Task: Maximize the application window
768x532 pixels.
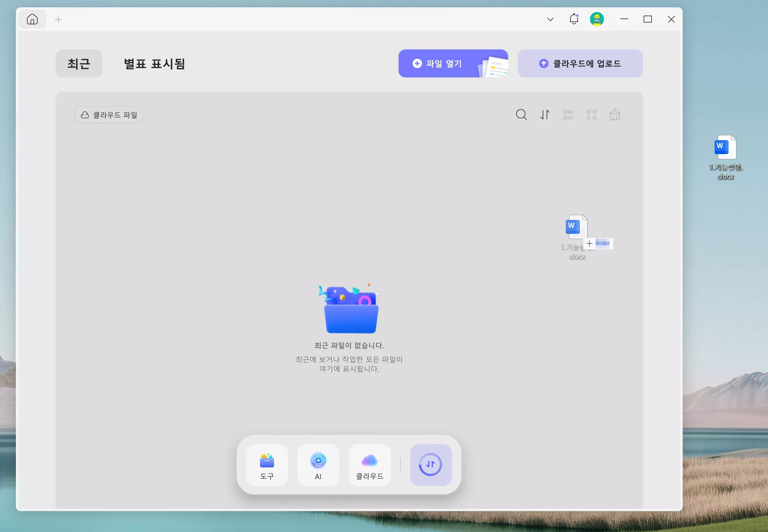Action: coord(648,19)
